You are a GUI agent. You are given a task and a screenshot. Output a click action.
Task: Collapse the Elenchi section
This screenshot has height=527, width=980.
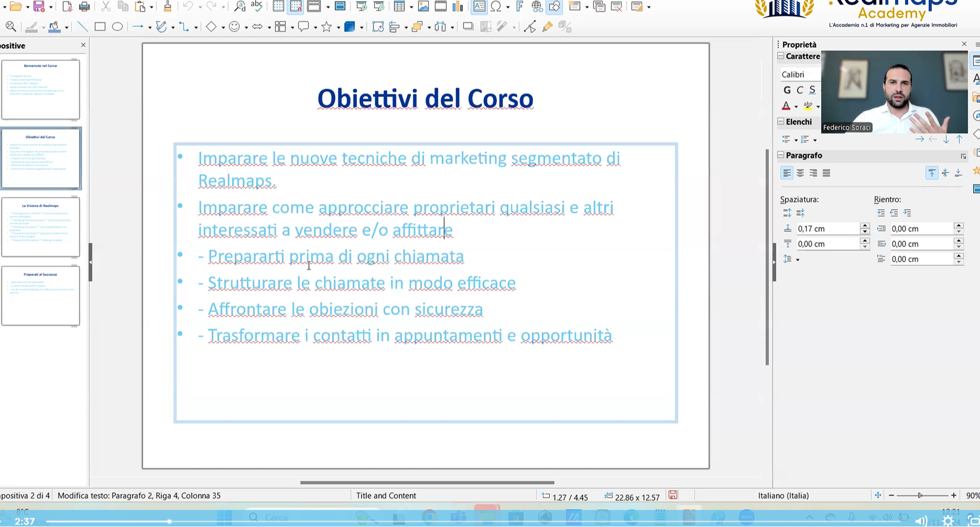click(781, 122)
